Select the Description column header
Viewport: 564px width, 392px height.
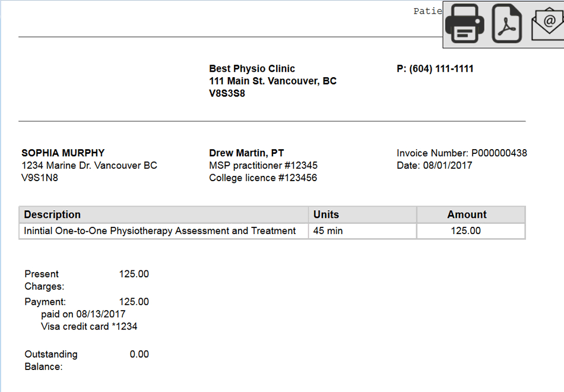coord(52,214)
